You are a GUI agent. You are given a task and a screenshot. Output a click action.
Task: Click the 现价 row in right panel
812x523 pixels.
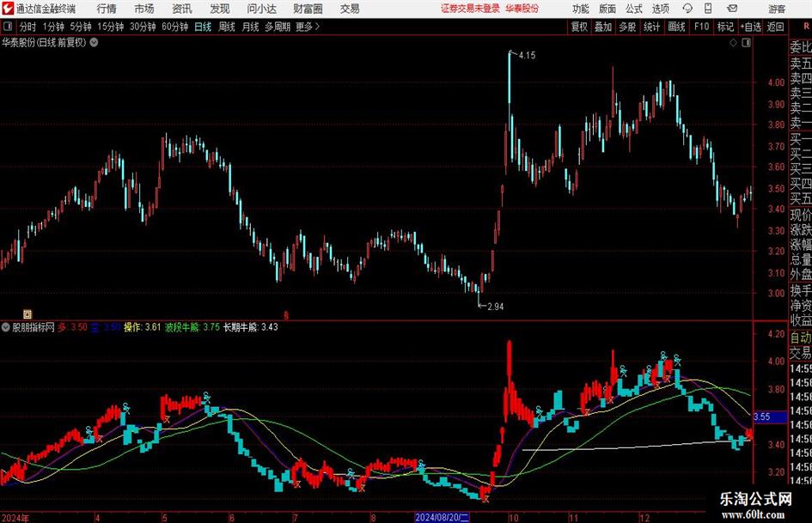click(x=801, y=215)
